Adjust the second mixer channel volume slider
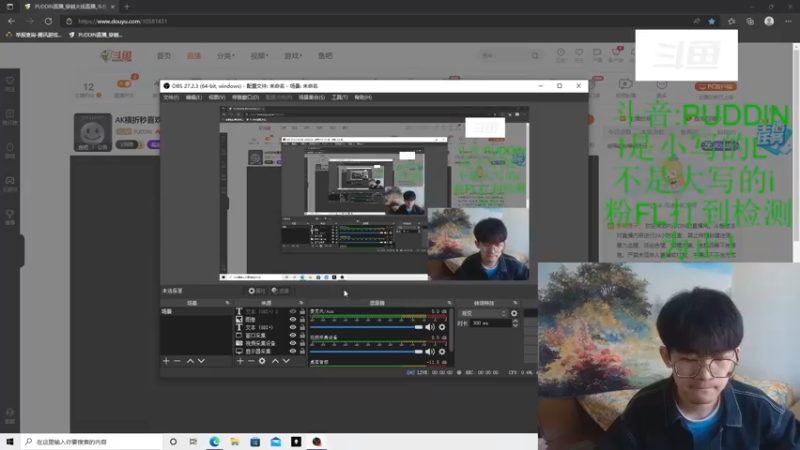Screen dimensions: 800x450 (x=366, y=352)
